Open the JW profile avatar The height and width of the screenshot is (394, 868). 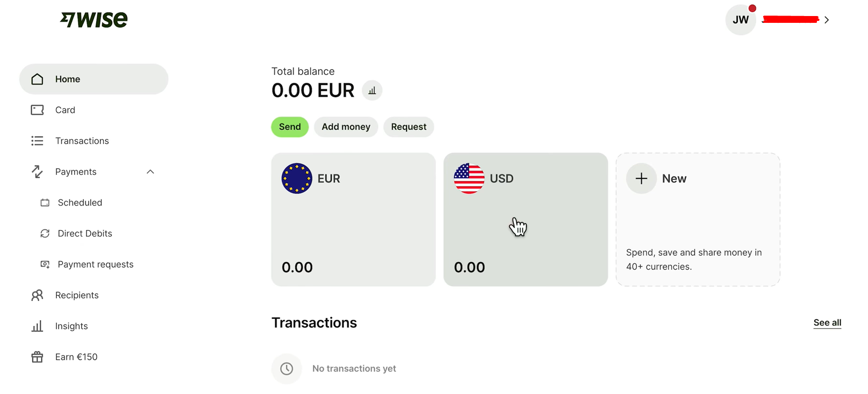click(740, 20)
